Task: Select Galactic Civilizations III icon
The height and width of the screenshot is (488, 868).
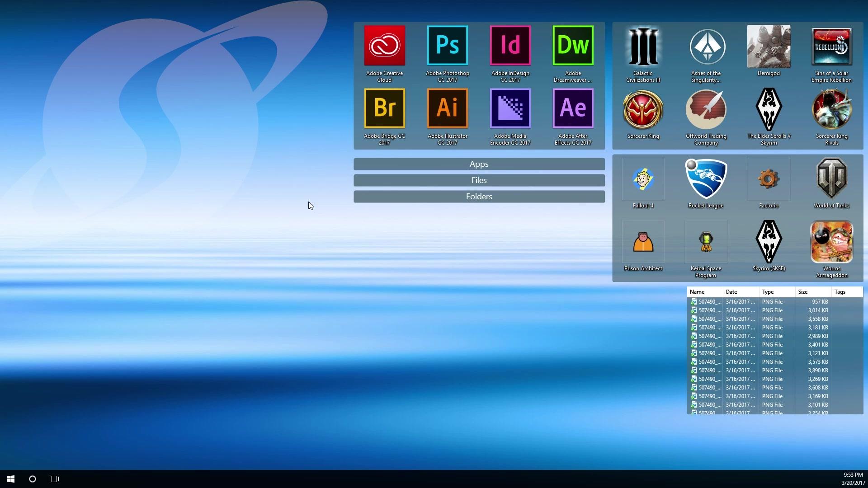Action: [643, 47]
